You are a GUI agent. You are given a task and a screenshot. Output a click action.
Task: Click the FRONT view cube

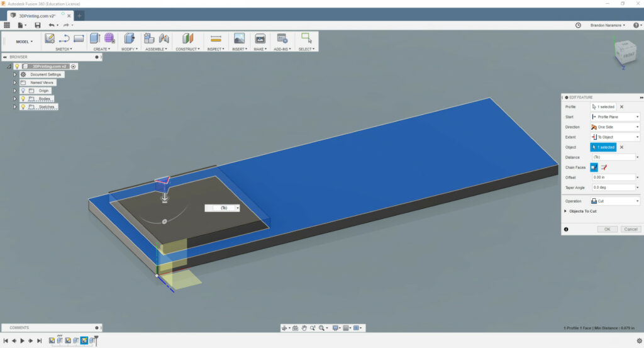(x=628, y=55)
